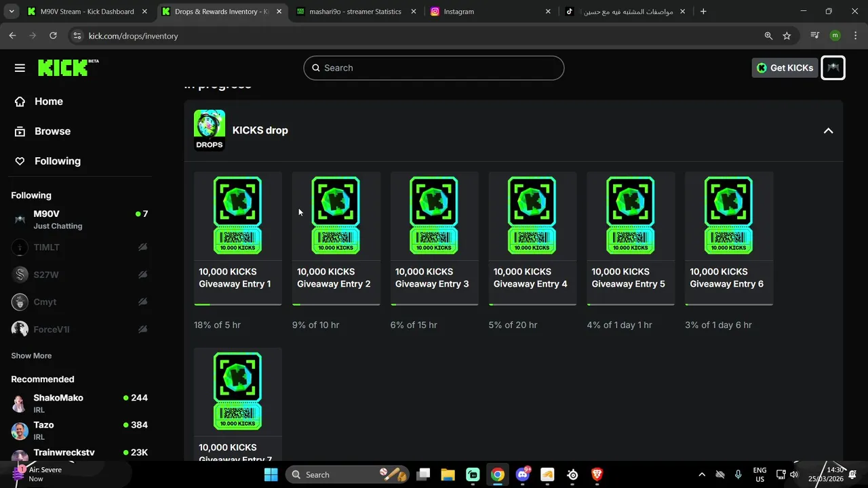This screenshot has height=488, width=868.
Task: Go to Home in sidebar
Action: coord(39,102)
